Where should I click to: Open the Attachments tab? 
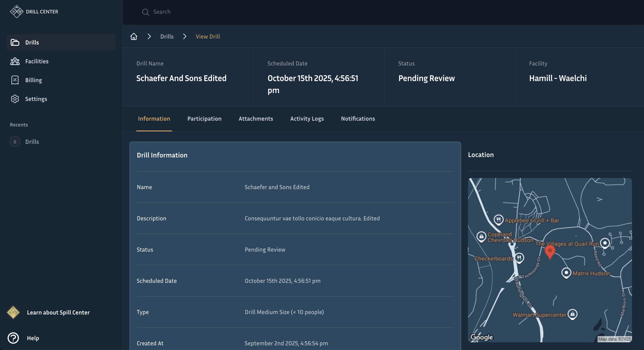pos(256,119)
